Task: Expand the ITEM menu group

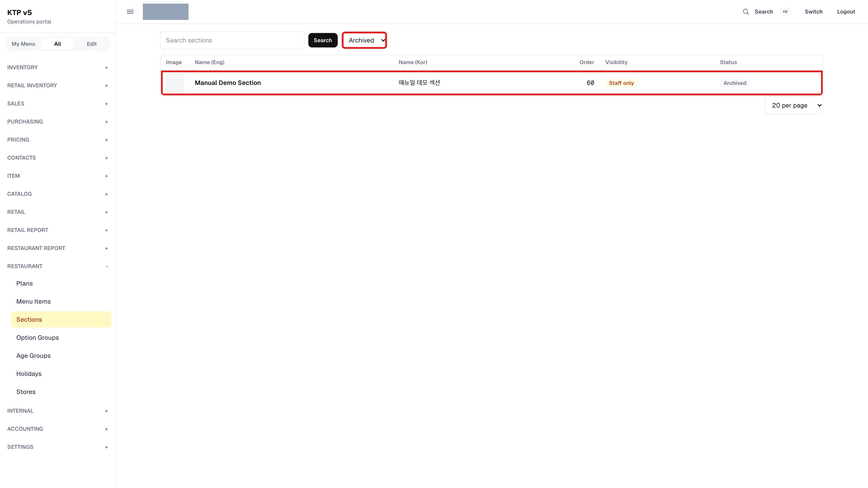Action: click(58, 176)
